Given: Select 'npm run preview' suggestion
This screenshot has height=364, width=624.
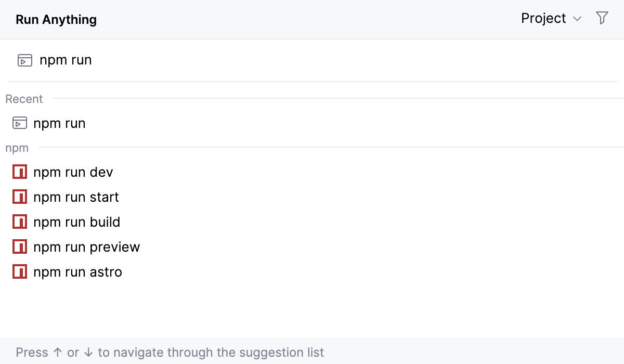Looking at the screenshot, I should pyautogui.click(x=87, y=246).
